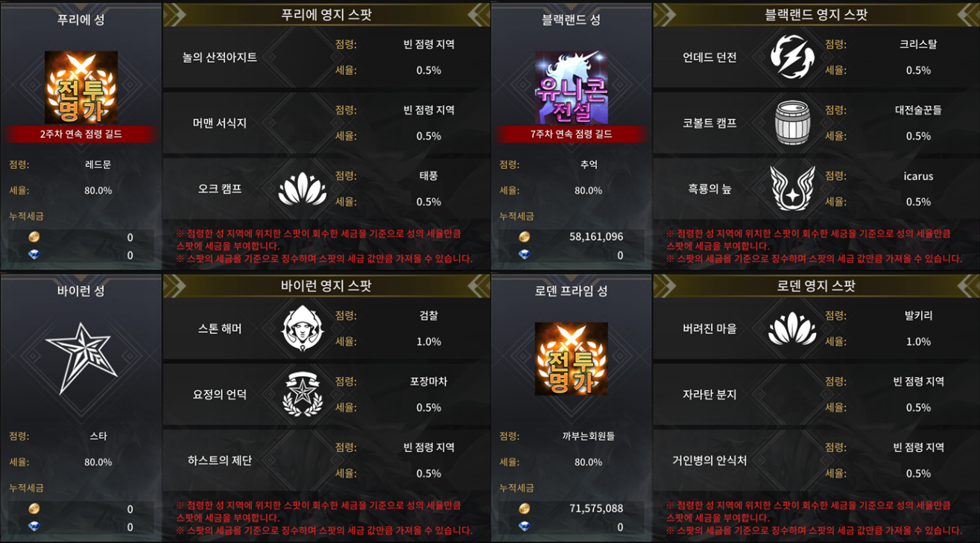The height and width of the screenshot is (543, 980).
Task: Click the 전투명가 guild emblem under 푸리에 성
Action: pyautogui.click(x=81, y=87)
